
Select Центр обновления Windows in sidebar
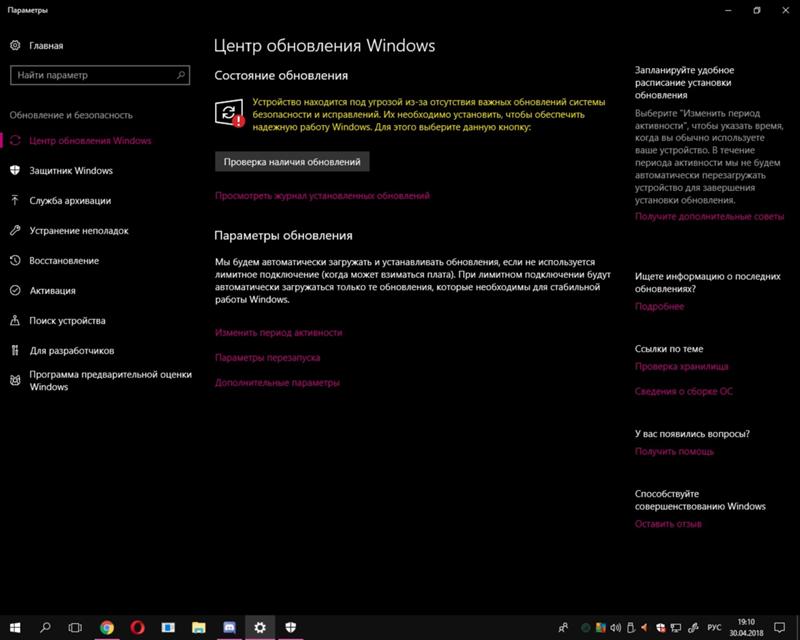point(90,140)
